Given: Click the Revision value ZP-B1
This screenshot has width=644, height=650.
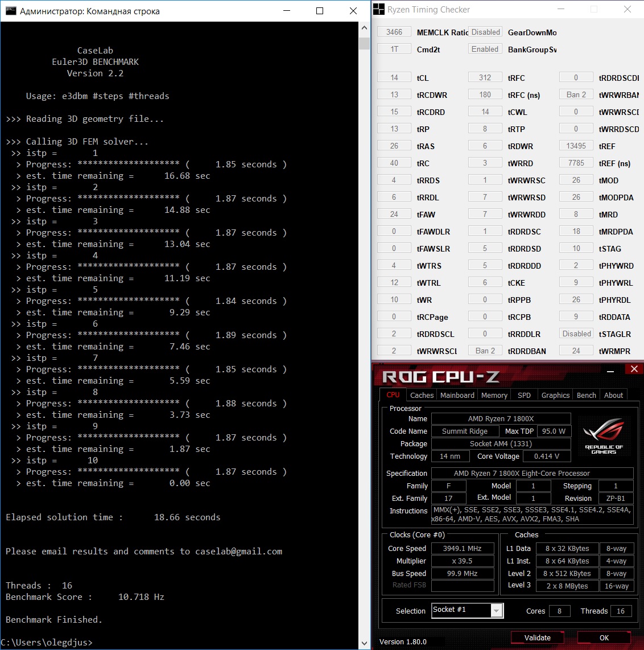Looking at the screenshot, I should (616, 498).
